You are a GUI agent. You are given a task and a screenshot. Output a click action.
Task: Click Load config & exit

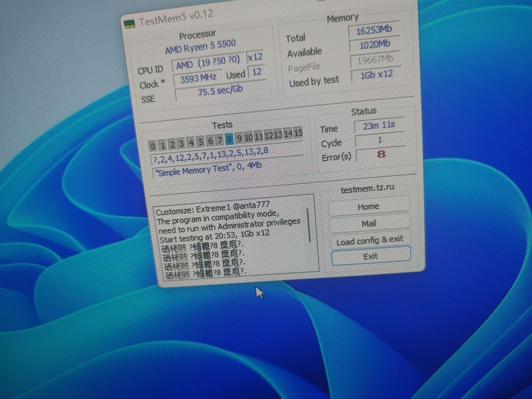tap(369, 240)
